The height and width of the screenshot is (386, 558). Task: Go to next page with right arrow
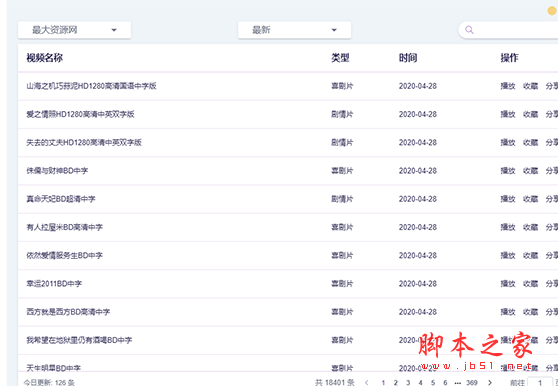tap(490, 383)
